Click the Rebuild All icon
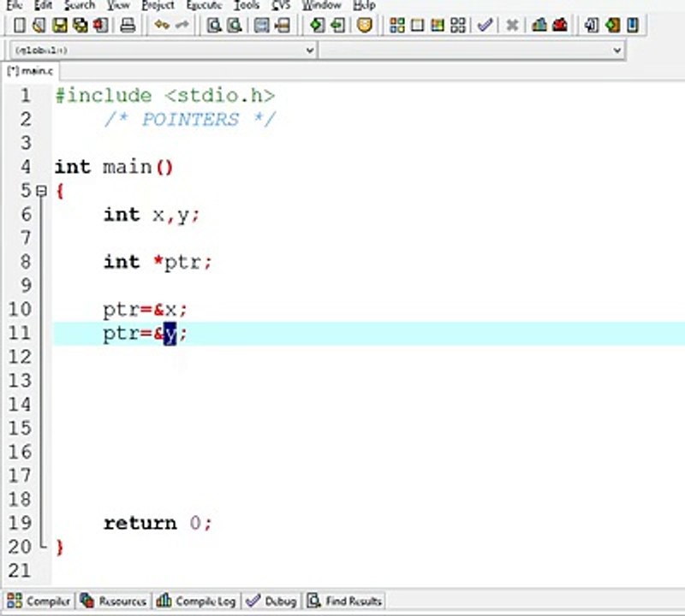The width and height of the screenshot is (685, 616). tap(458, 25)
